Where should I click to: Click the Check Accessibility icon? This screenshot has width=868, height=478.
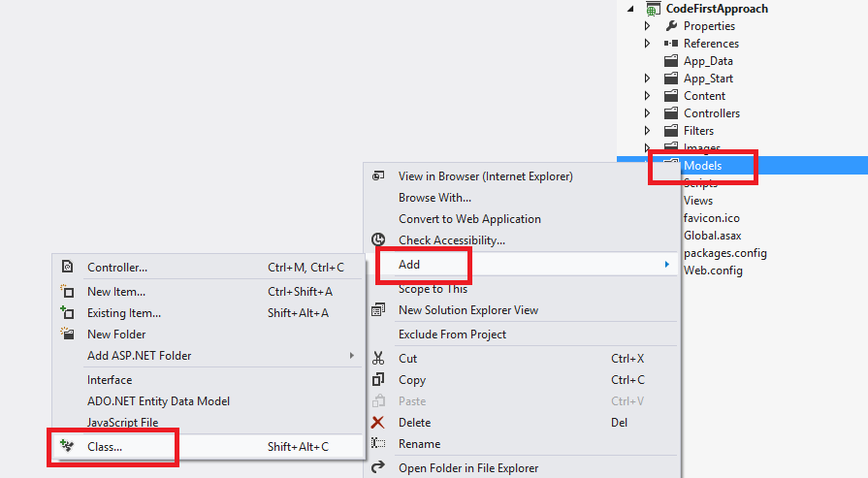click(x=378, y=239)
